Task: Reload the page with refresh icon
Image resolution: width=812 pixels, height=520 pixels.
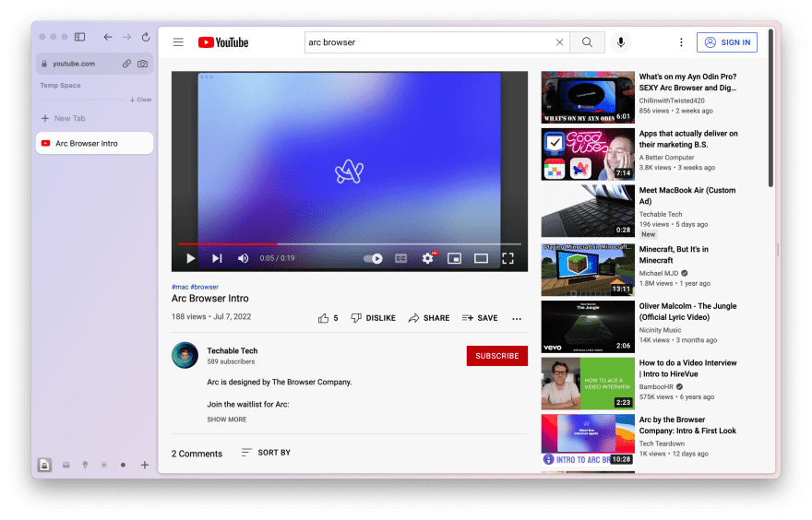Action: point(146,37)
